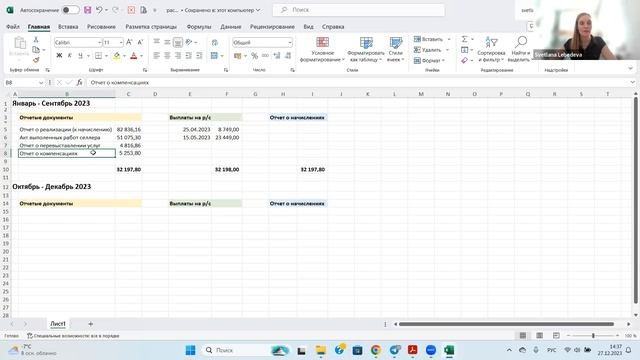Image resolution: width=640 pixels, height=360 pixels.
Task: Increase decimal places
Action: pyautogui.click(x=277, y=56)
